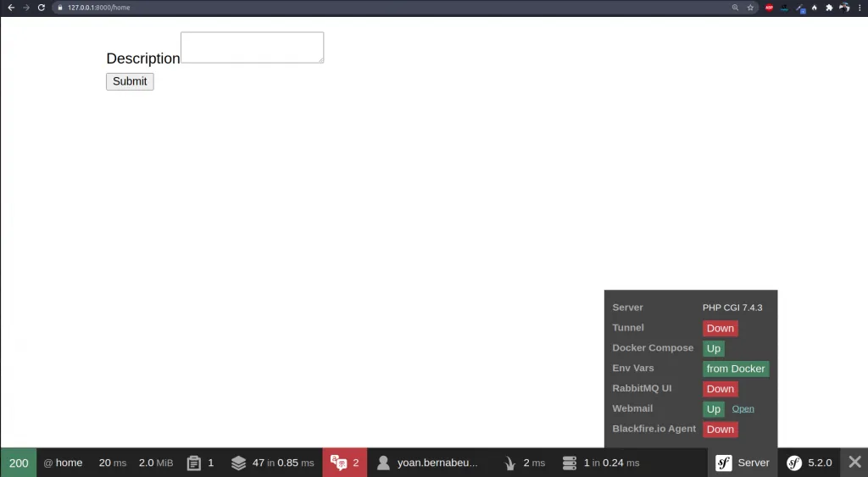This screenshot has height=477, width=868.
Task: Open the user profile icon panel
Action: tap(383, 463)
